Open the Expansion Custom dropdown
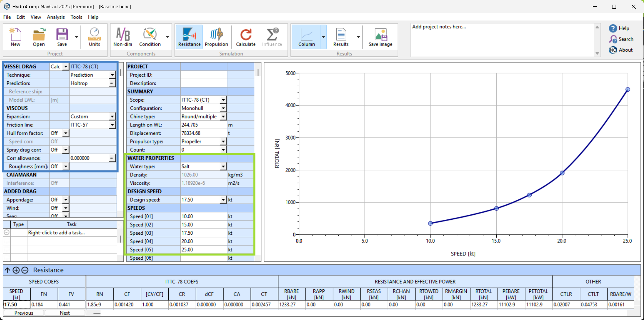The width and height of the screenshot is (644, 320). pos(112,117)
